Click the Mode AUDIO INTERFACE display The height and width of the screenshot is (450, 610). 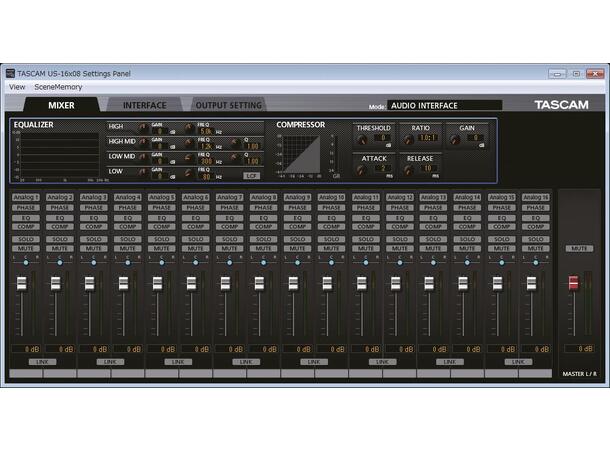point(444,105)
